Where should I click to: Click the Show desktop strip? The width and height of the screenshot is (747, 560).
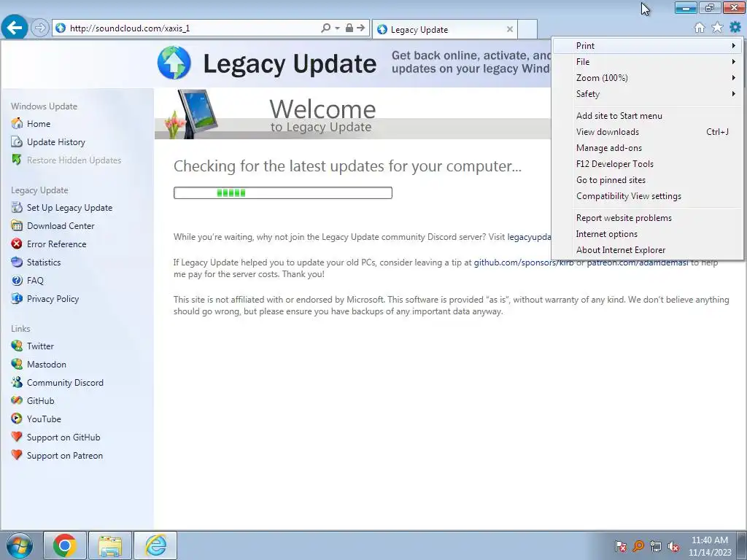click(742, 545)
